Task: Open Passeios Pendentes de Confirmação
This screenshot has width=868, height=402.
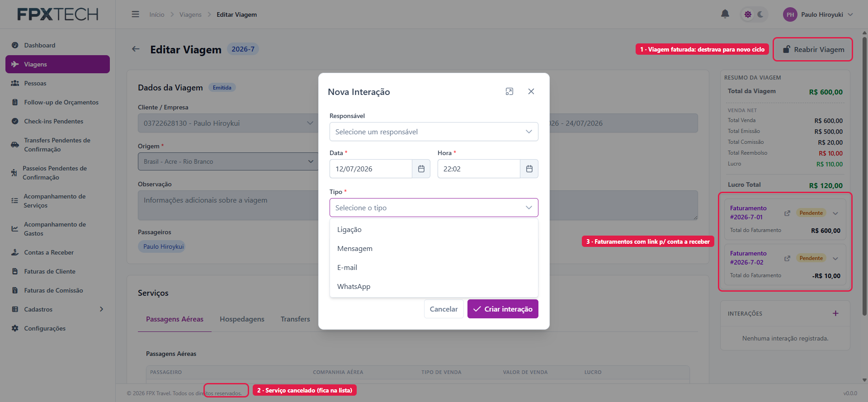Action: (x=57, y=173)
